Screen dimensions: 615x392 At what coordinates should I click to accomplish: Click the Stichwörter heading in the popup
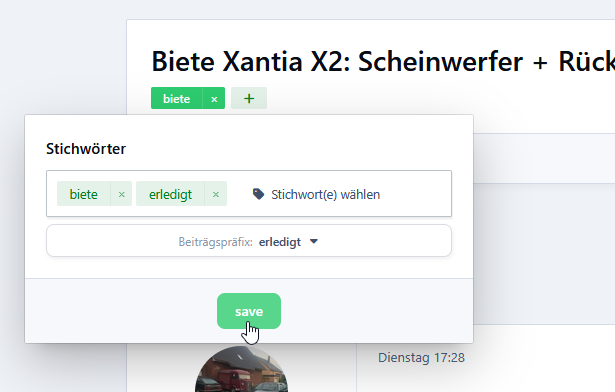[86, 149]
